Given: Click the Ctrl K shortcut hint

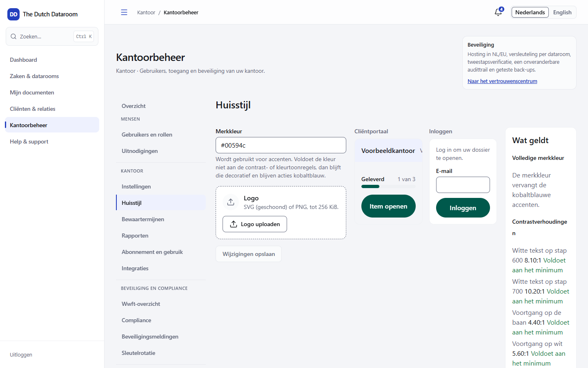Looking at the screenshot, I should 84,36.
